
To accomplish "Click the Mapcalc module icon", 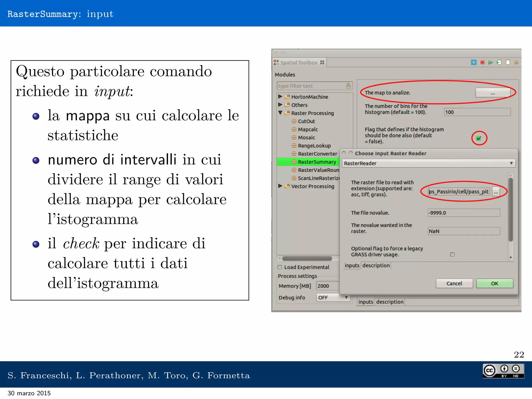I will 294,129.
